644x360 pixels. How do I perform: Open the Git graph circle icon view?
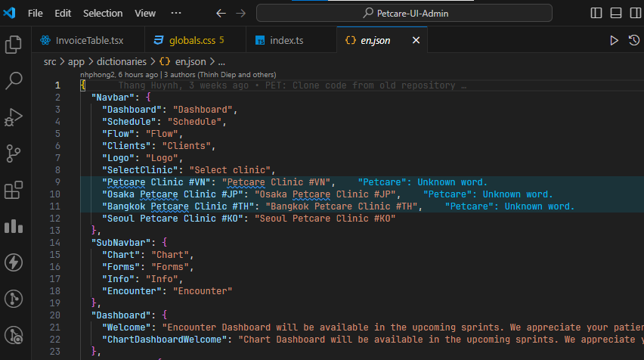[14, 299]
